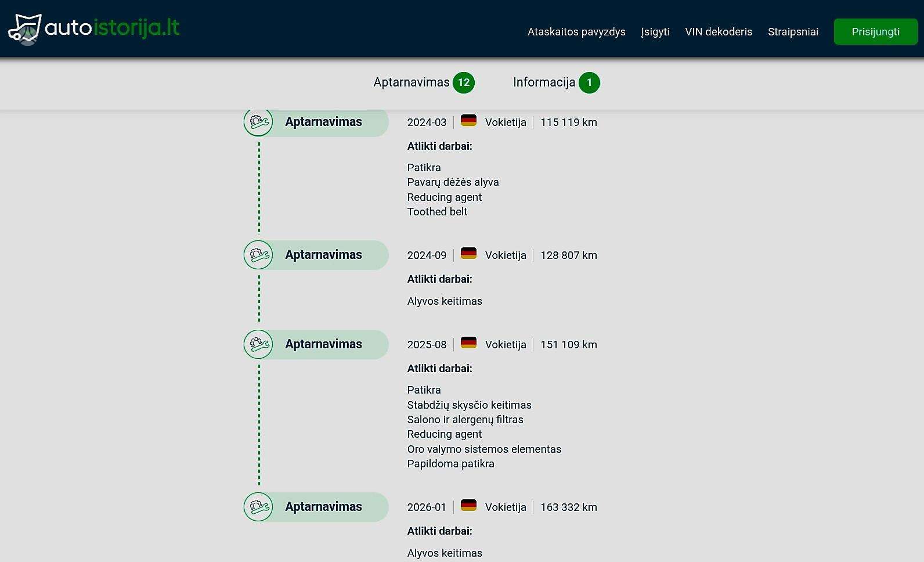Click Patikra under the 2024-03 entry
Screen dimensions: 924x562
pos(424,168)
